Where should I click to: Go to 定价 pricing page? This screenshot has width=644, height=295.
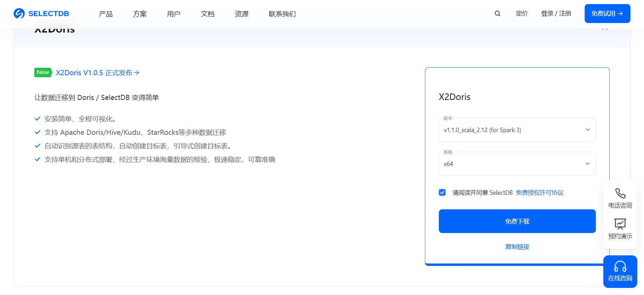tap(522, 14)
